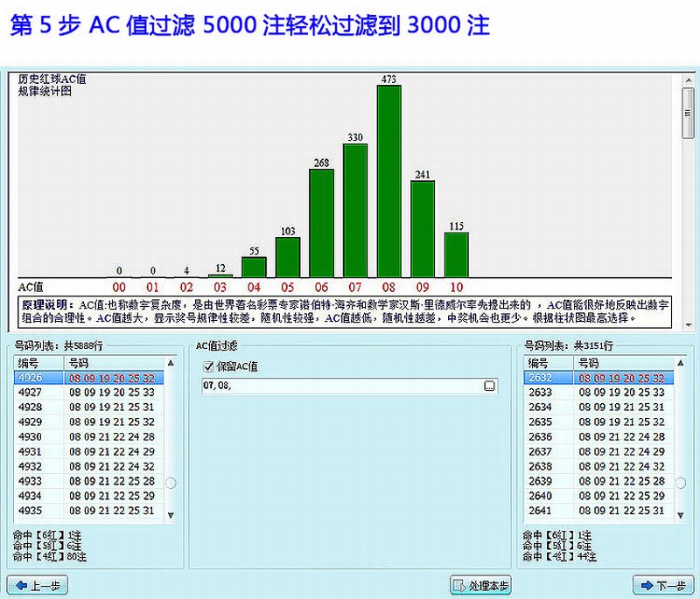Toggle the 保留AC值 checkbox
Viewport: 700px width, 599px height.
click(x=208, y=366)
